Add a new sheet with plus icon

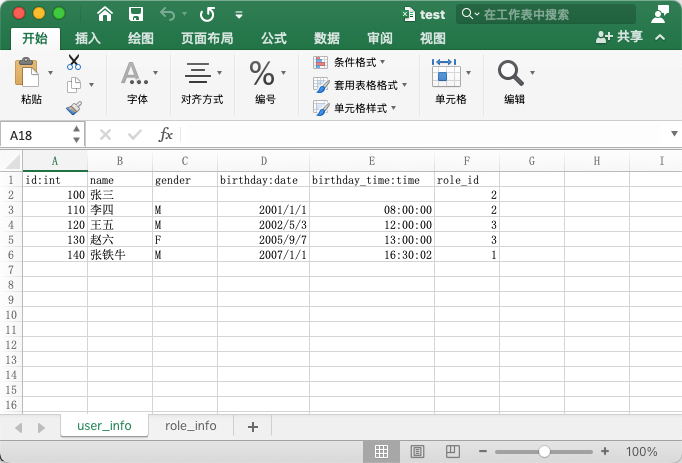pos(252,426)
